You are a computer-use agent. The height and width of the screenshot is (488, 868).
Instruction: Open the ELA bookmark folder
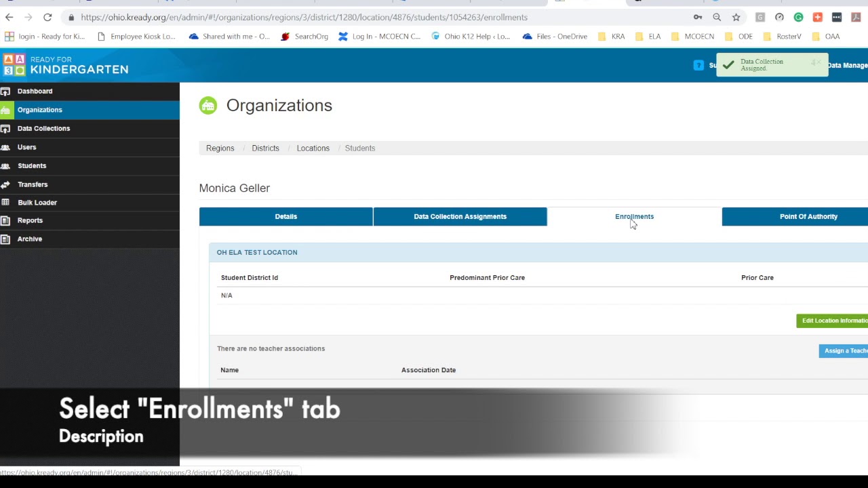[x=648, y=37]
